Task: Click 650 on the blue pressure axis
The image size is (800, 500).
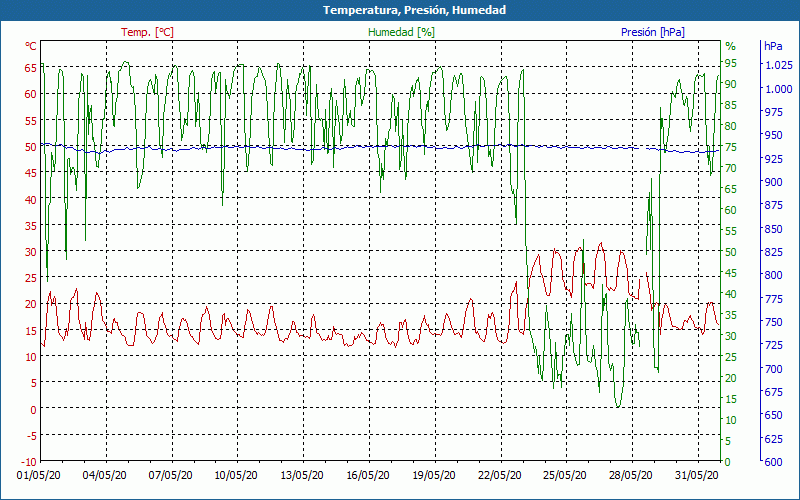Action: point(774,415)
